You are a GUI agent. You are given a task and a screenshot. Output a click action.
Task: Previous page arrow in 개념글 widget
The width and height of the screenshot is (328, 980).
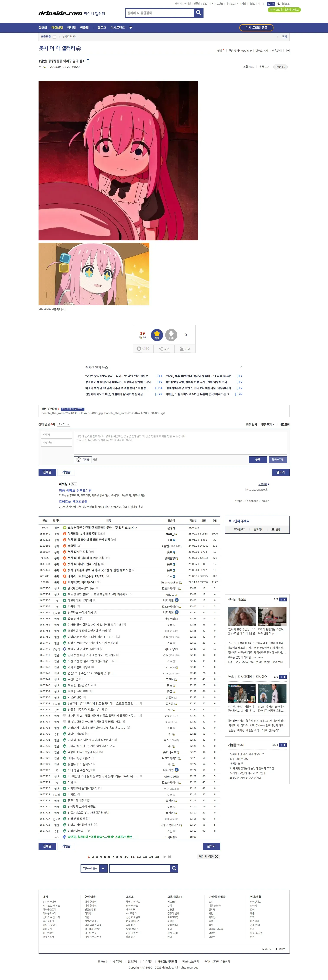(x=281, y=745)
